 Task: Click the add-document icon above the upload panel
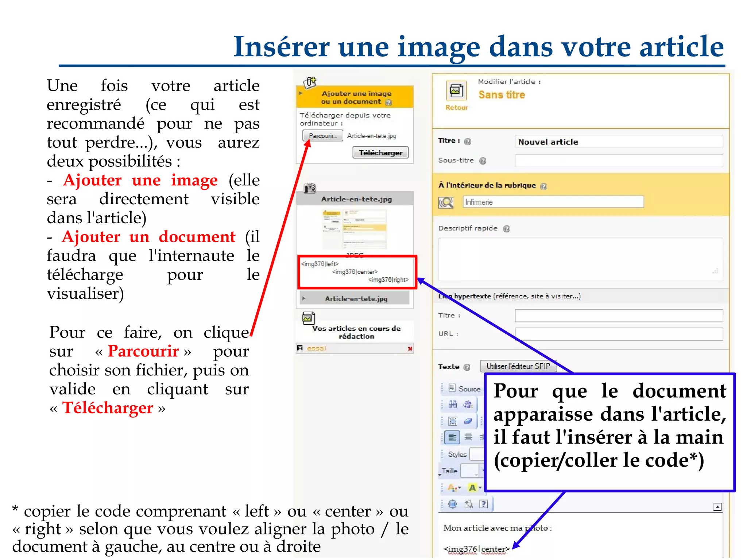point(310,82)
